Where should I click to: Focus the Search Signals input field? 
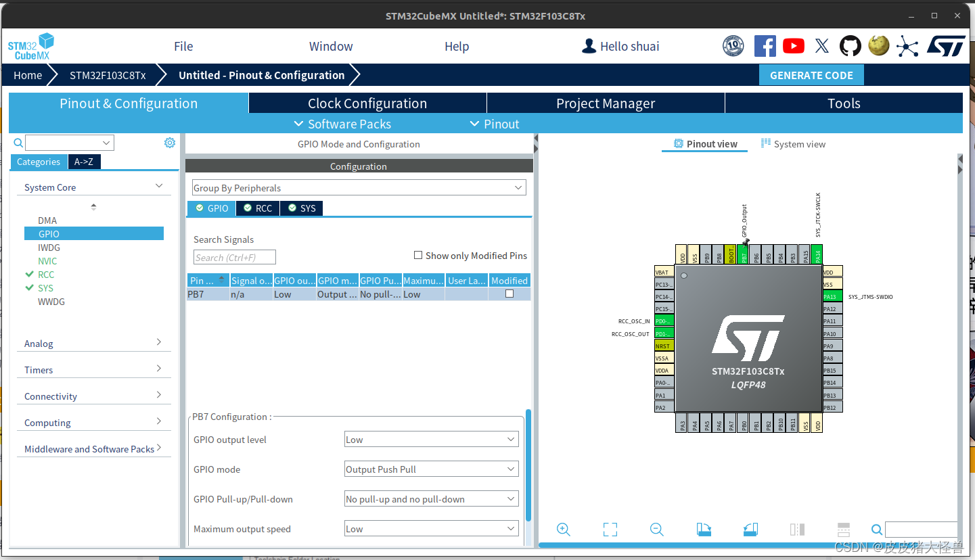pyautogui.click(x=235, y=257)
